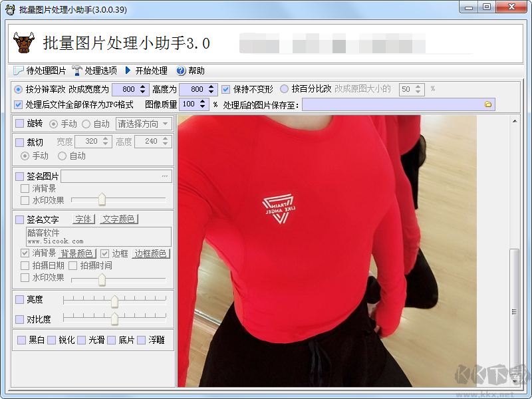Open 处理选项 hammer icon in toolbar

pos(77,70)
